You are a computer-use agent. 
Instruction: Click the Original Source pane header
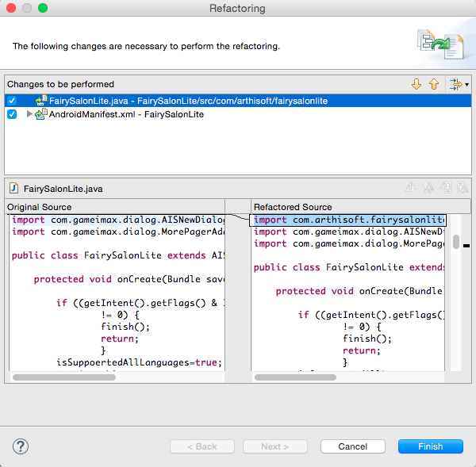[115, 207]
